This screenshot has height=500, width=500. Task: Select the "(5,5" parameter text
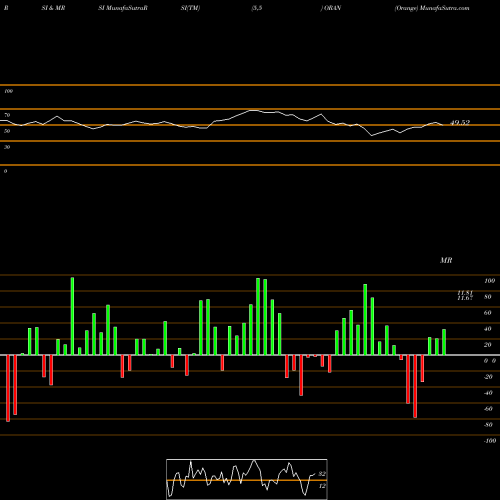pyautogui.click(x=257, y=8)
